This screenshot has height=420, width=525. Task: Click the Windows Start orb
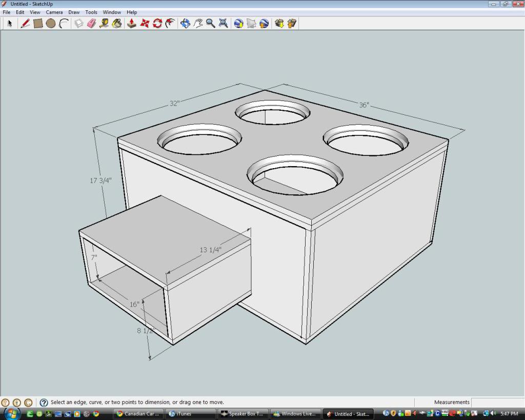coord(12,414)
